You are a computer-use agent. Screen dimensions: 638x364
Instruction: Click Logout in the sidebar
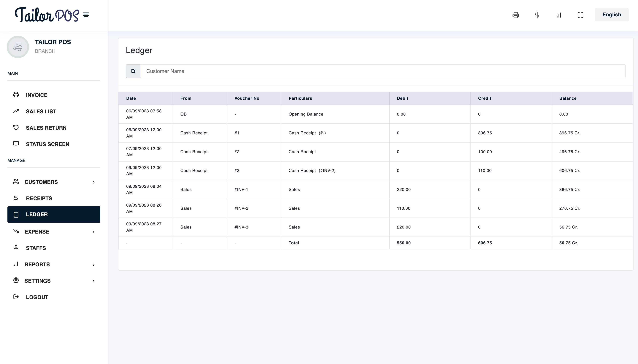37,297
